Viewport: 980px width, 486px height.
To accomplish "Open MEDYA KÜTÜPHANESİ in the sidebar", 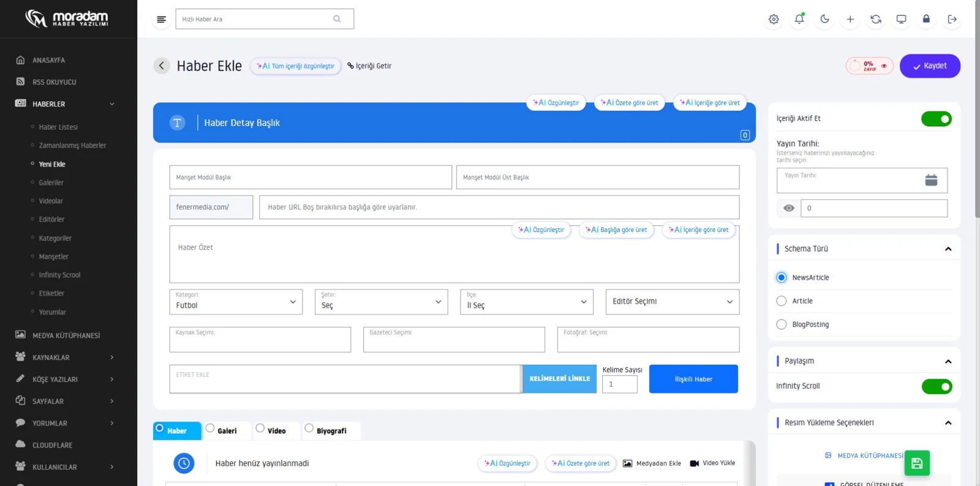I will point(66,335).
